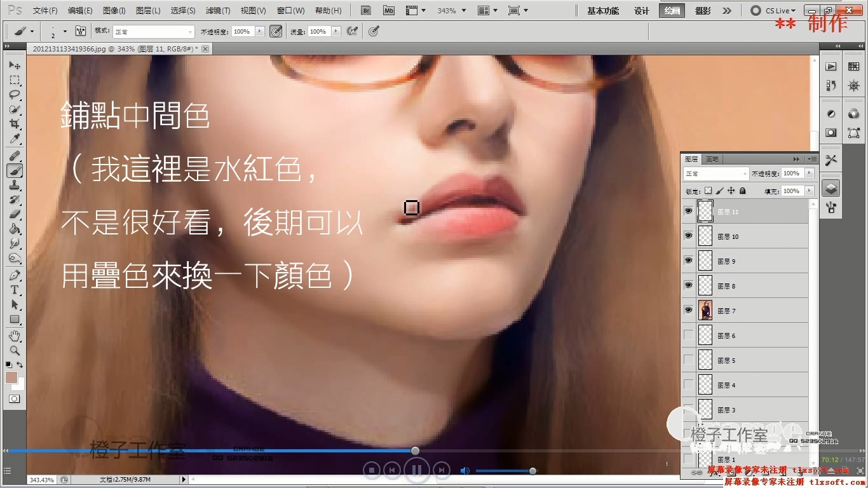Open the Masks panel icon

point(831,132)
